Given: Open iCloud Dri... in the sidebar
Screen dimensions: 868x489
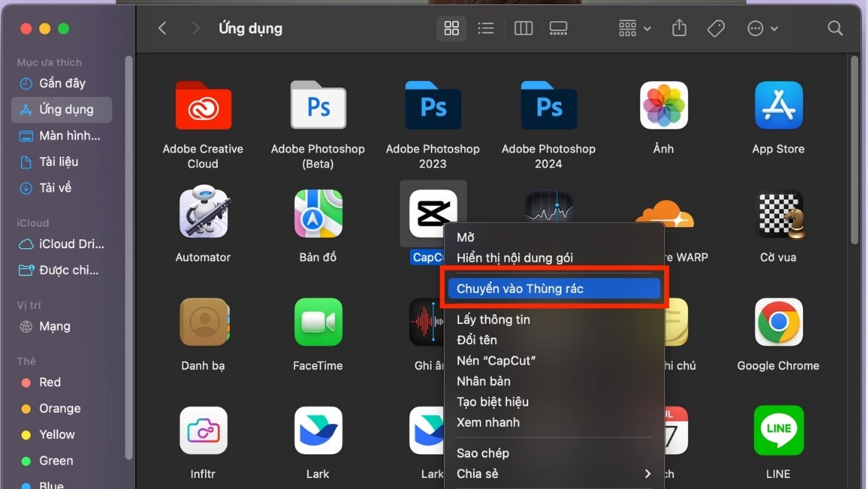Looking at the screenshot, I should pos(61,244).
